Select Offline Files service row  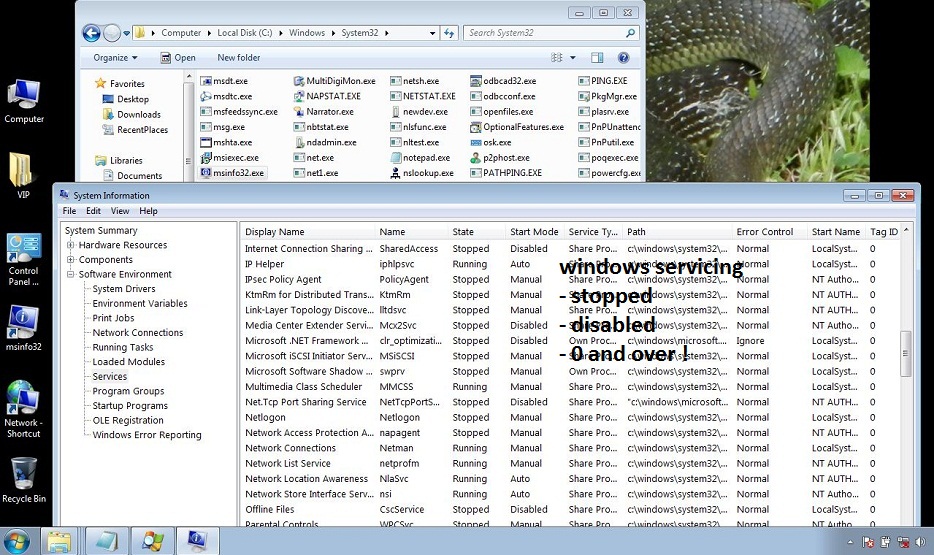tap(571, 510)
